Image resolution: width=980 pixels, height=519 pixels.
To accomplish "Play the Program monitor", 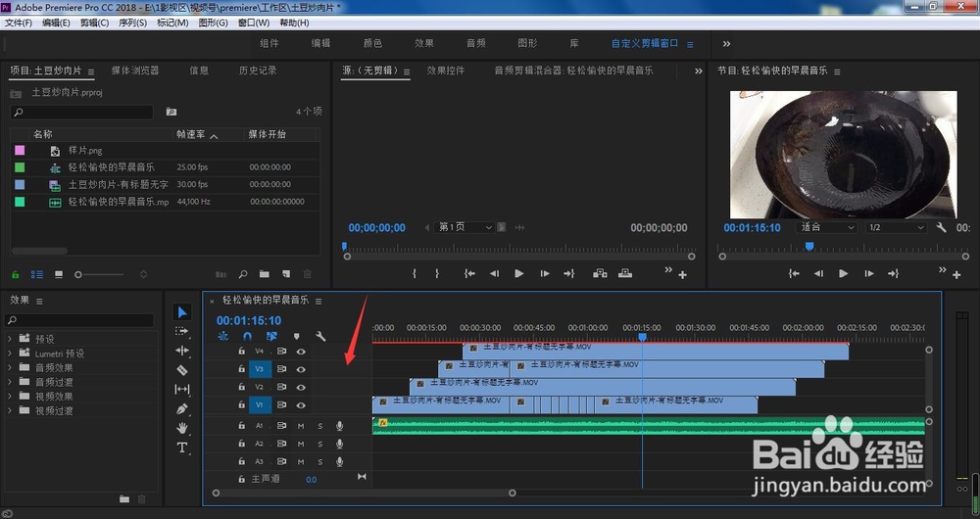I will click(x=843, y=273).
